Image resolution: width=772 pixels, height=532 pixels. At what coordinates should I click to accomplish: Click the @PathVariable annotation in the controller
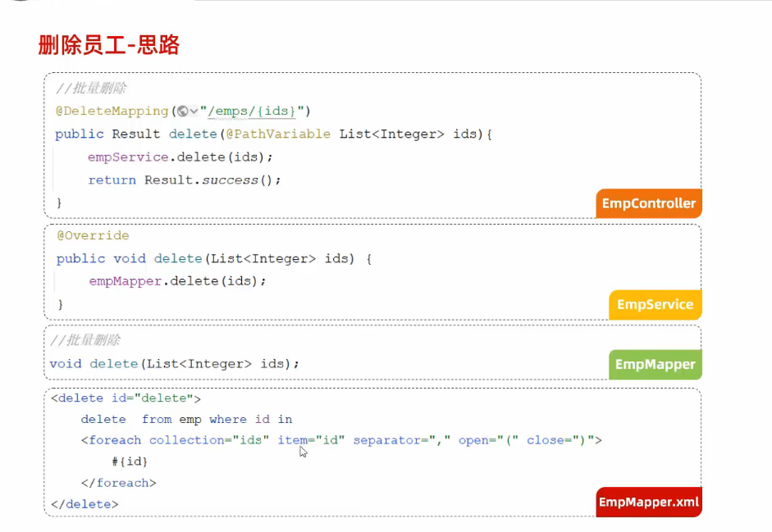tap(278, 134)
